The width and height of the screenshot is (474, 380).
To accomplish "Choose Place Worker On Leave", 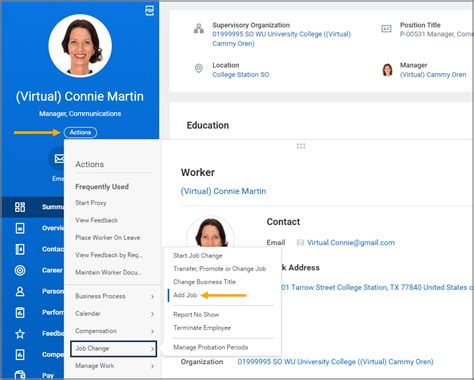I will click(x=108, y=238).
